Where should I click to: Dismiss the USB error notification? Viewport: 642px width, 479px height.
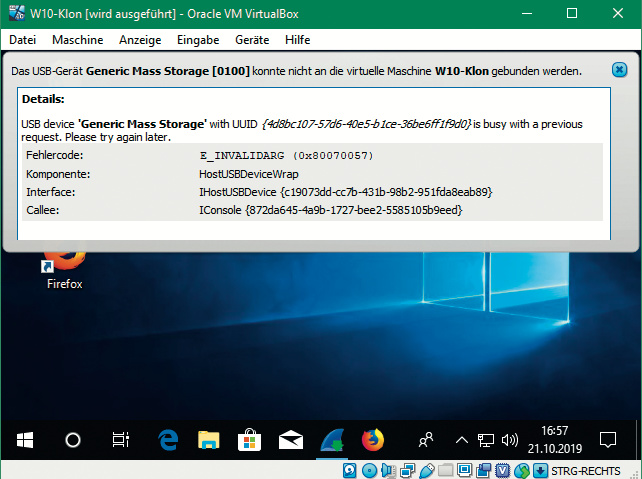(619, 71)
